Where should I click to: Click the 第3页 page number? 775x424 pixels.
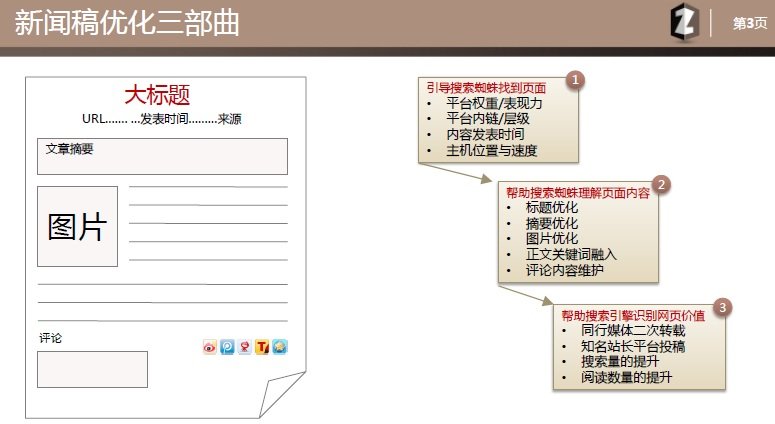pos(750,23)
